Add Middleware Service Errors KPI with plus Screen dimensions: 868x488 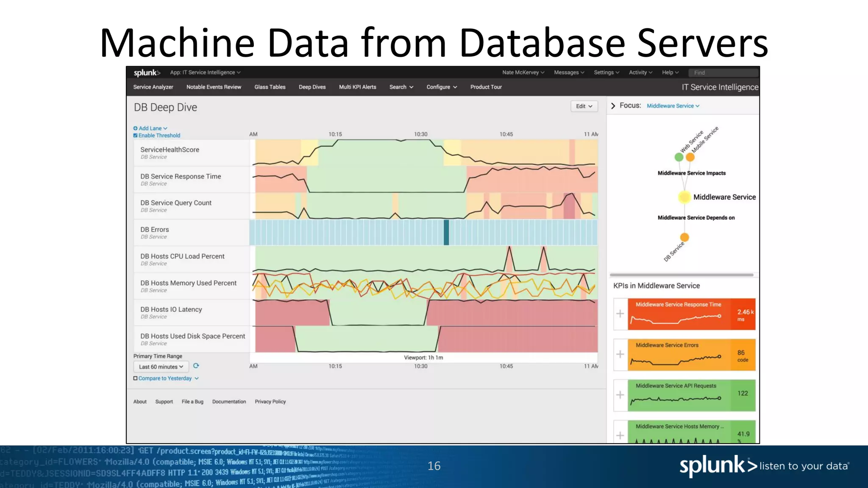click(620, 354)
